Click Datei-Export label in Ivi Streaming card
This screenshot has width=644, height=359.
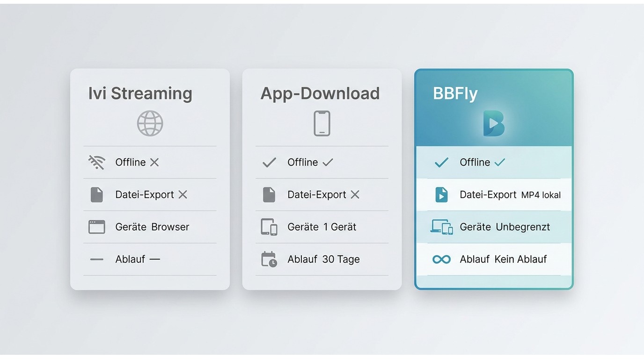(145, 194)
